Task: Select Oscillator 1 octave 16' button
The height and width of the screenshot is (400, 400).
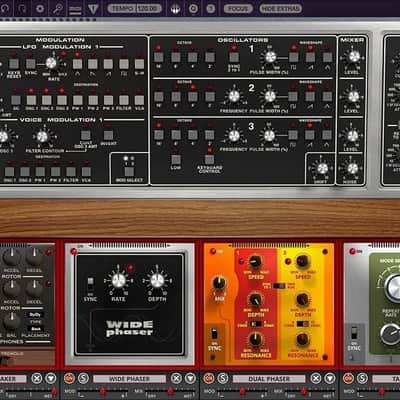Action: (x=159, y=57)
